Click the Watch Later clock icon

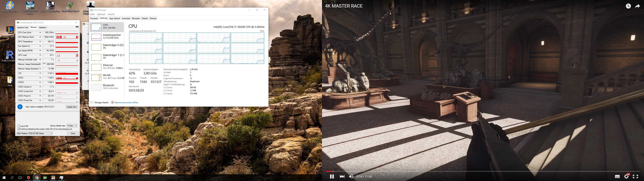coord(628,6)
